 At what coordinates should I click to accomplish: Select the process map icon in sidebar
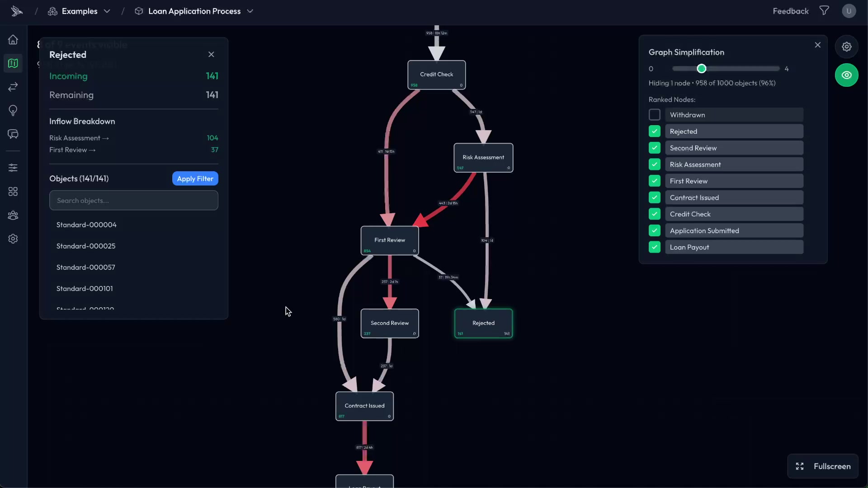click(x=13, y=63)
